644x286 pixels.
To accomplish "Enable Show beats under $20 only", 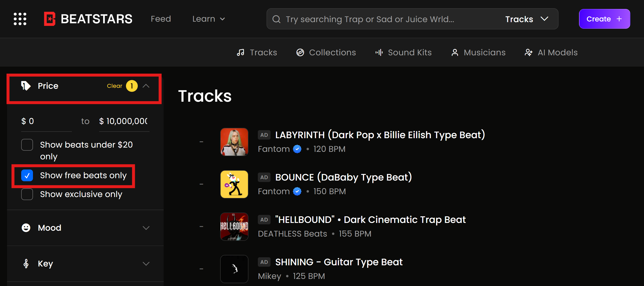I will 27,145.
